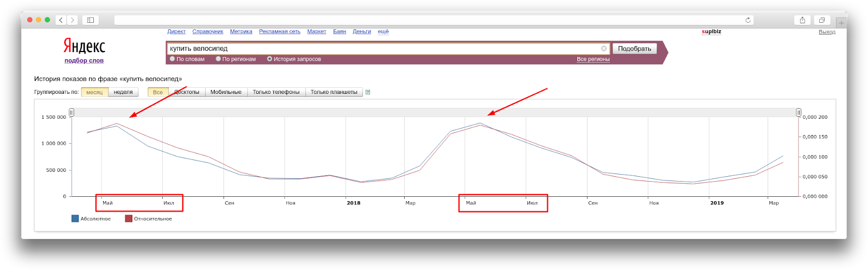The image size is (868, 270).
Task: Switch to the Десктопы tab
Action: (187, 92)
